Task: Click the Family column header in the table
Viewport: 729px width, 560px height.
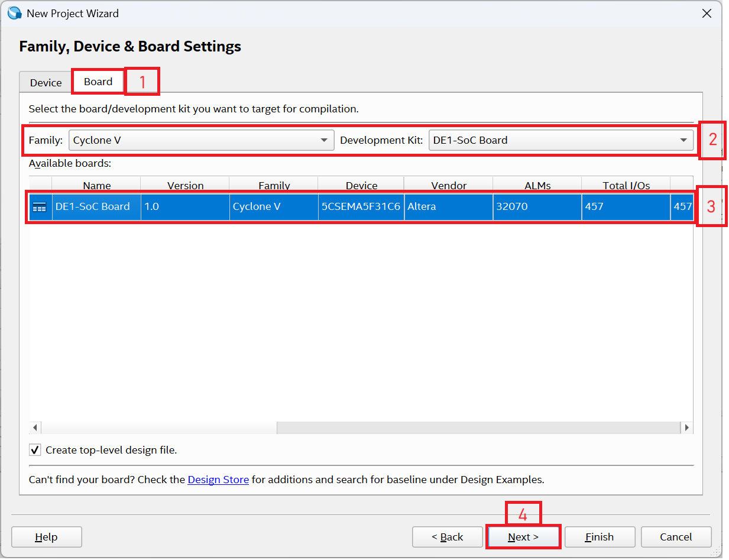Action: click(274, 185)
